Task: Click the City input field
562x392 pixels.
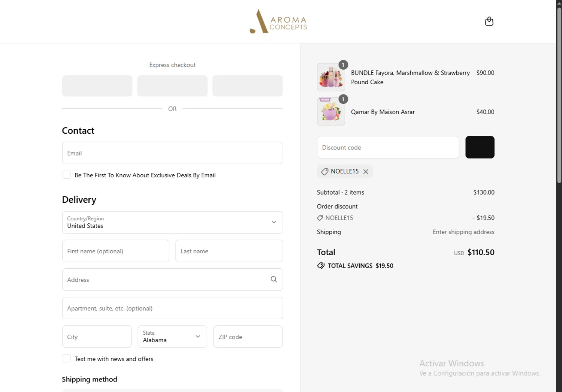Action: 97,337
